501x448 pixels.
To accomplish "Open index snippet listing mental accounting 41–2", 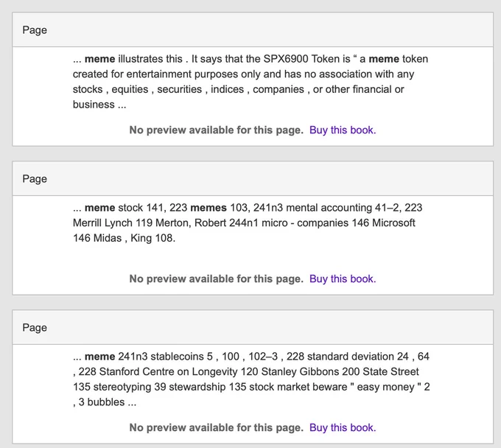I will pos(248,223).
